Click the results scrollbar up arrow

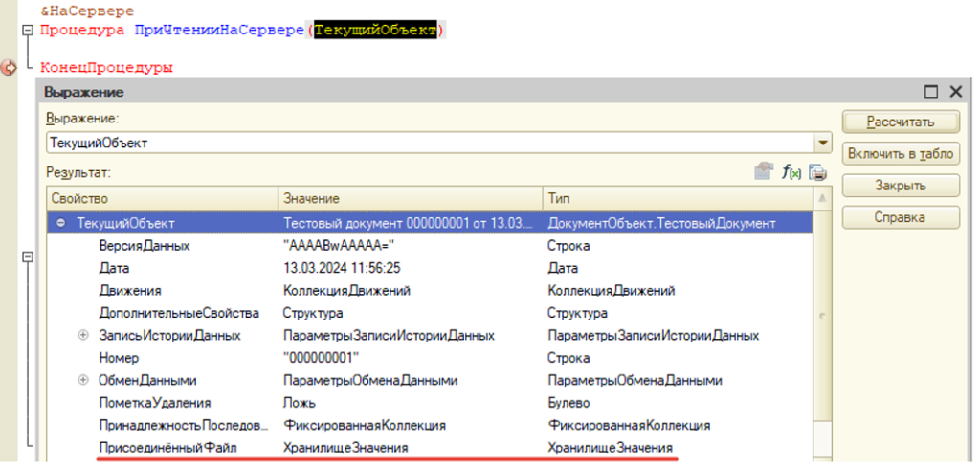coord(820,197)
